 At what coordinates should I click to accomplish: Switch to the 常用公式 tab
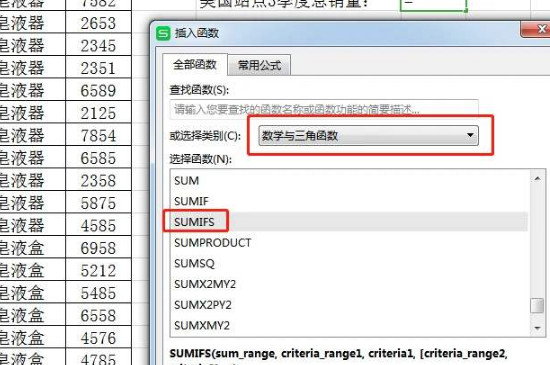pos(259,65)
